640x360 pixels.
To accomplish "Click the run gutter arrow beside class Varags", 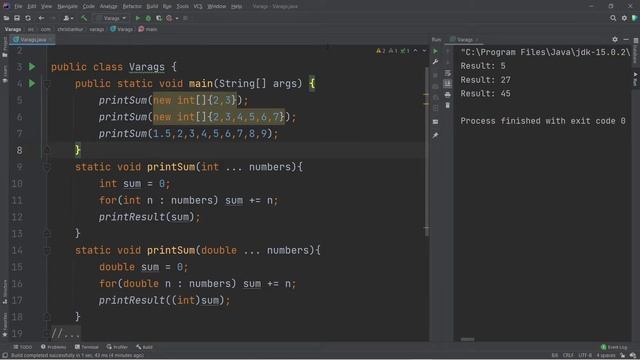I will pos(32,67).
